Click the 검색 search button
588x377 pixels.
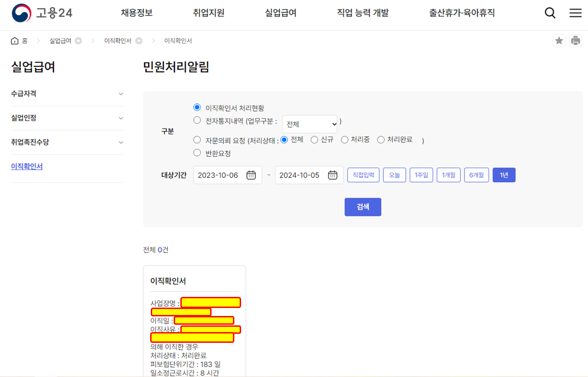363,207
